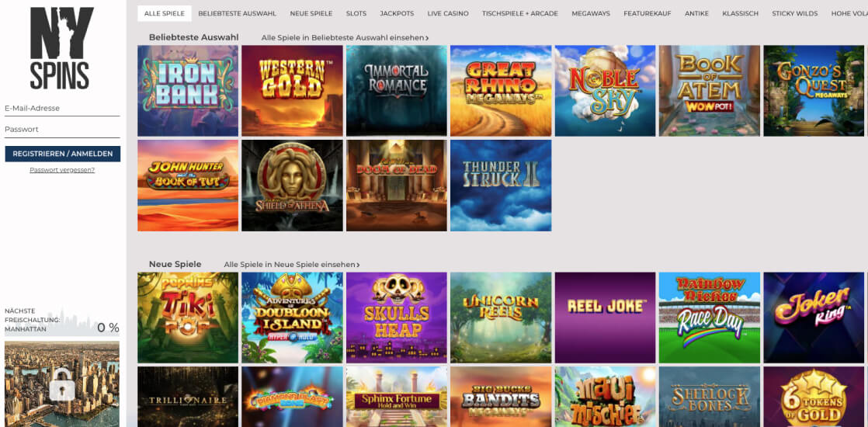
Task: Launch Book of Atem WowPot
Action: pyautogui.click(x=709, y=91)
